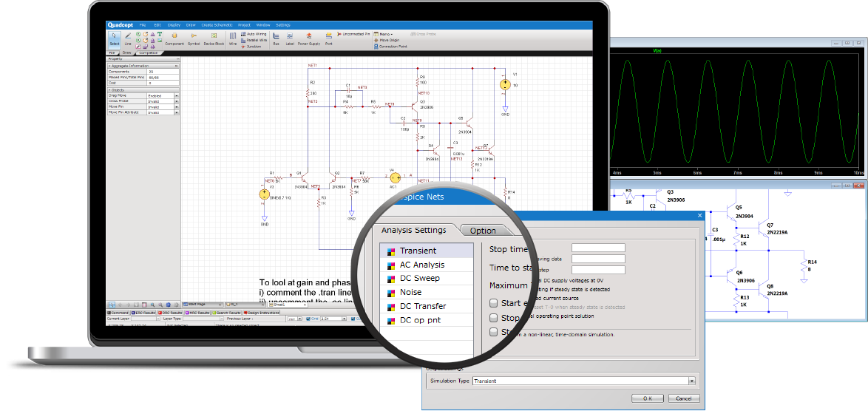Pick the Line drawing tool
Image resolution: width=868 pixels, height=411 pixels.
click(128, 38)
